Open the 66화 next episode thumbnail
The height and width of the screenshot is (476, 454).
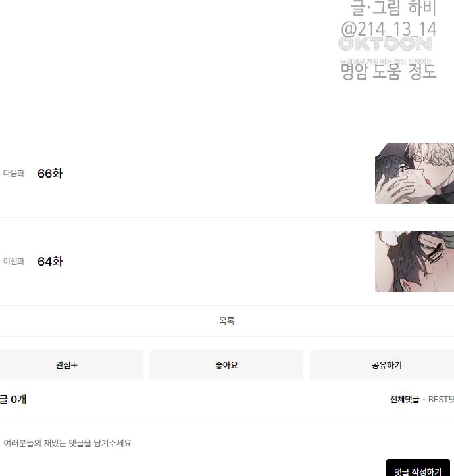coord(415,173)
